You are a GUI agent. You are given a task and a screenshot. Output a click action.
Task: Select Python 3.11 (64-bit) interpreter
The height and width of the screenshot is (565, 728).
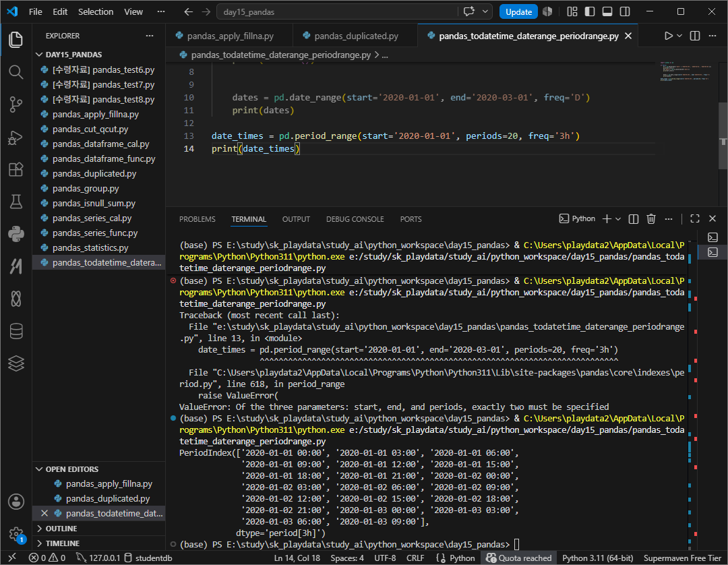[597, 558]
